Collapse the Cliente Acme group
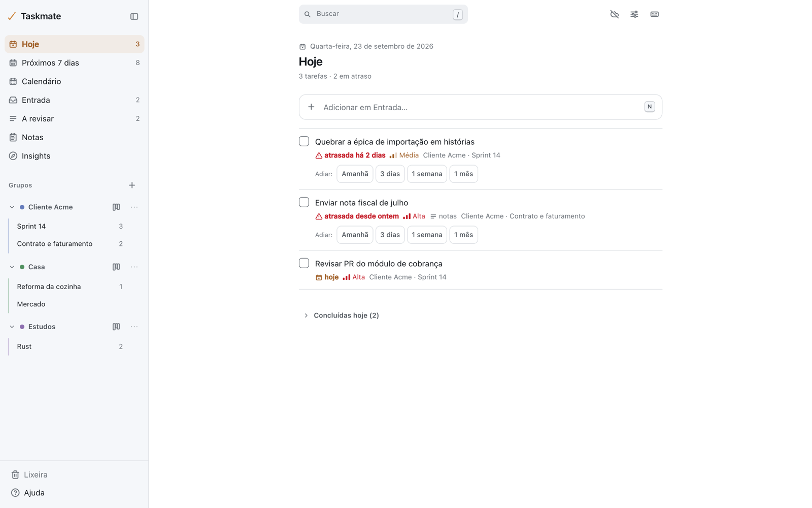The height and width of the screenshot is (508, 812). (12, 207)
